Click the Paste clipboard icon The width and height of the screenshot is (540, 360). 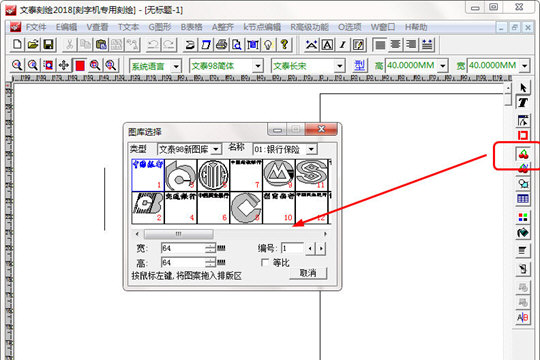click(101, 44)
